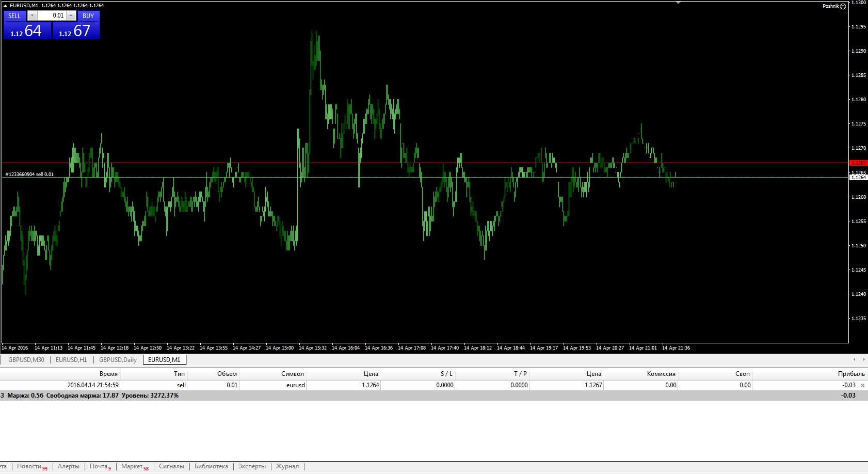
Task: Open the Маркет terminal tab
Action: (x=132, y=466)
